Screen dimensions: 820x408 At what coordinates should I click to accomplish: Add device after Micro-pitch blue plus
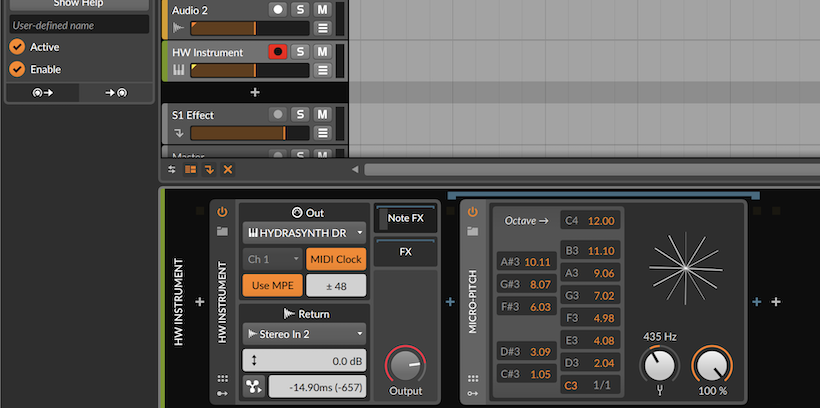click(757, 302)
